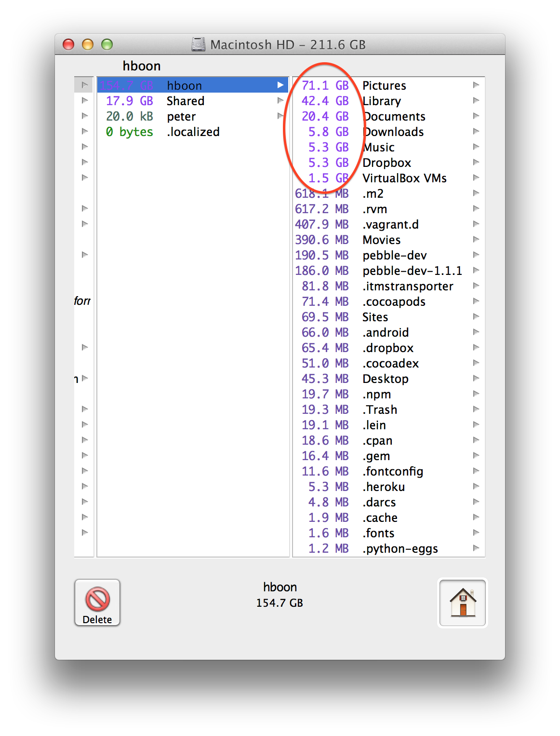Image resolution: width=560 pixels, height=736 pixels.
Task: Select the .lein folder
Action: [389, 425]
